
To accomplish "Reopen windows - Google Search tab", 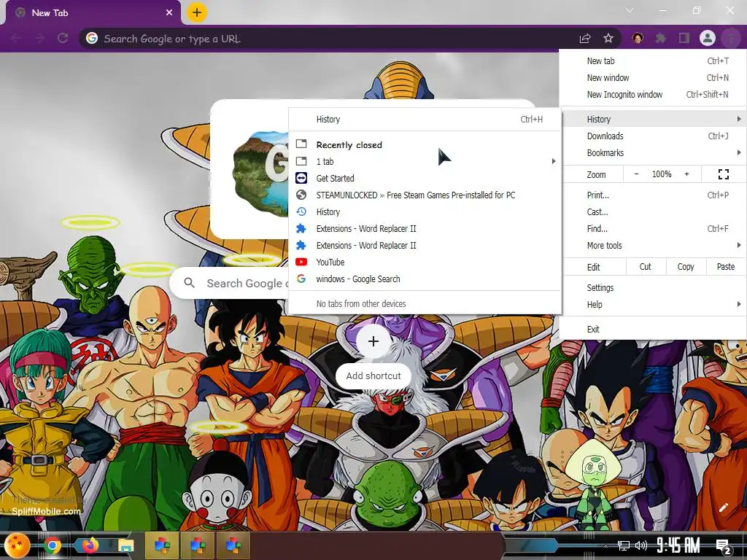I will tap(425, 279).
